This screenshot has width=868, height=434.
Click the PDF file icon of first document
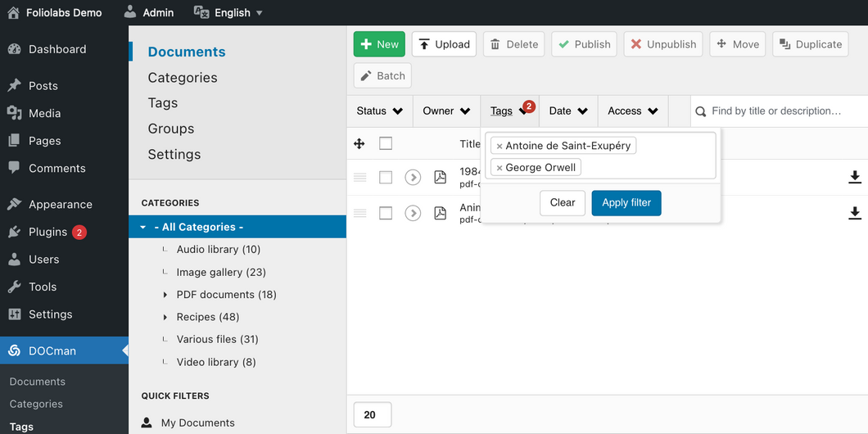point(440,177)
